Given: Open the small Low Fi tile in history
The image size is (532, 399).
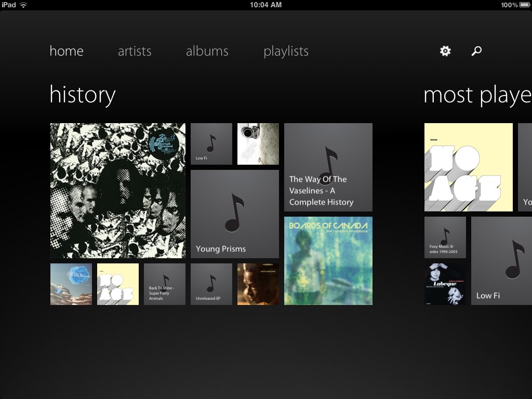Looking at the screenshot, I should (x=211, y=144).
